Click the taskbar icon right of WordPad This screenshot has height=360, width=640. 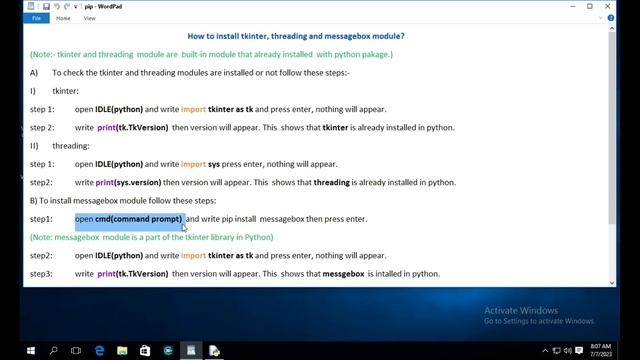[x=214, y=351]
